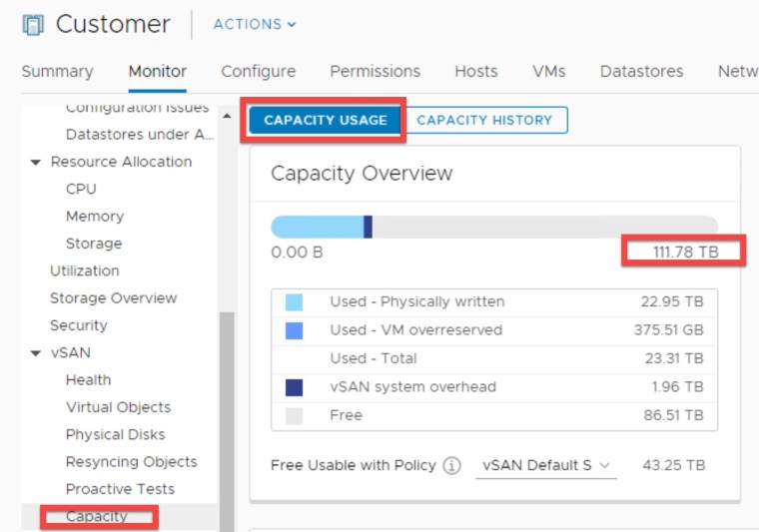Open vSAN Health in the sidebar
This screenshot has width=759, height=532.
coord(88,380)
